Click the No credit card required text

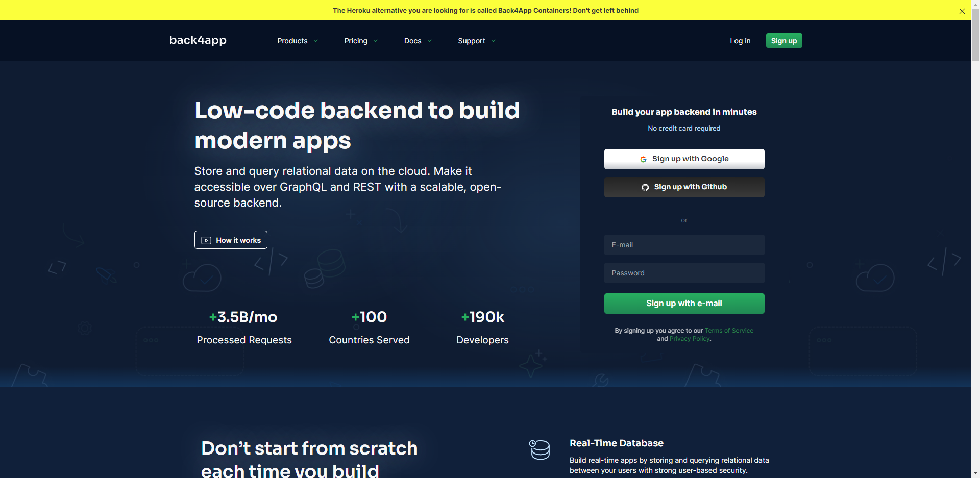tap(684, 128)
